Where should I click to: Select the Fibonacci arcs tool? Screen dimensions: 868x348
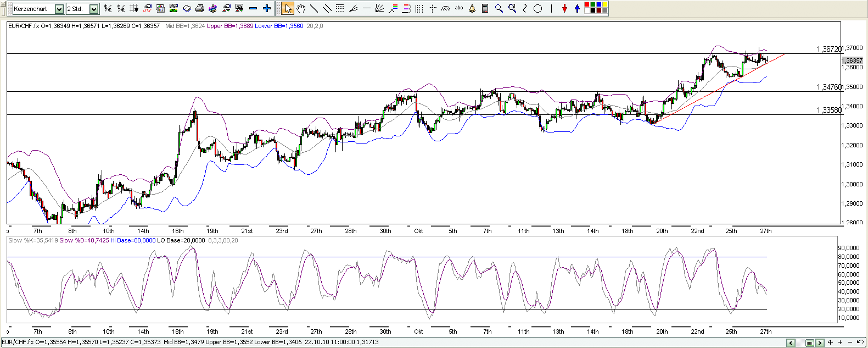tap(446, 8)
